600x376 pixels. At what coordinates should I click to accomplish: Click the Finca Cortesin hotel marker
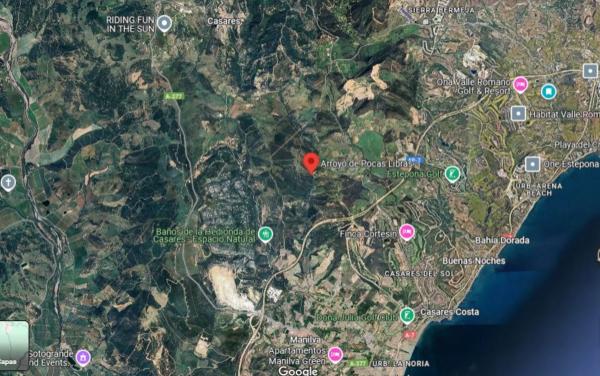click(407, 232)
